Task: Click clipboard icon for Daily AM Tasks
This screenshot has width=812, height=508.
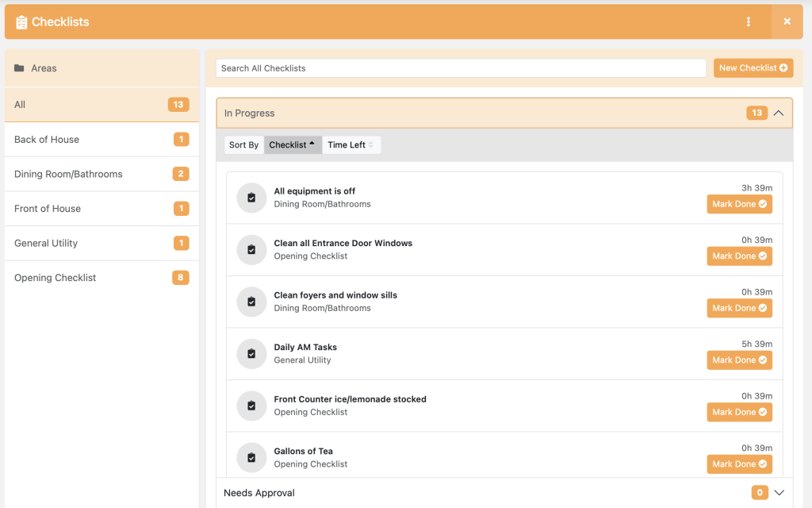Action: click(x=251, y=354)
